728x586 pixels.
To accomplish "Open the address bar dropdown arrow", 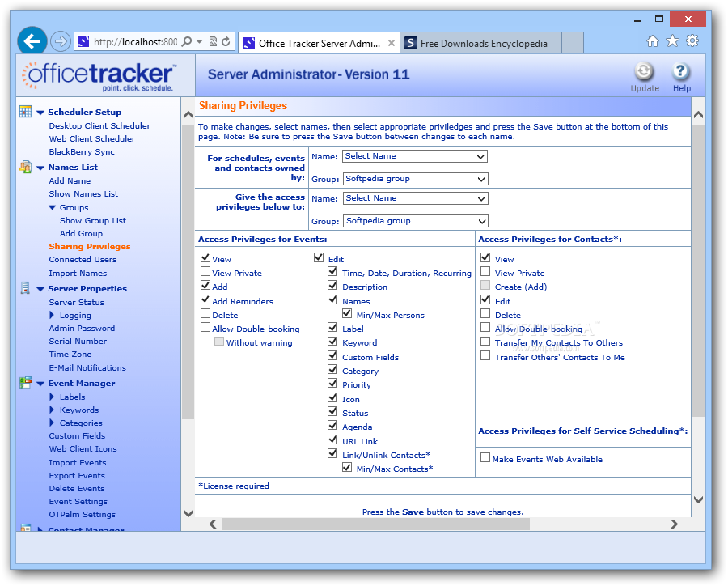I will [200, 42].
